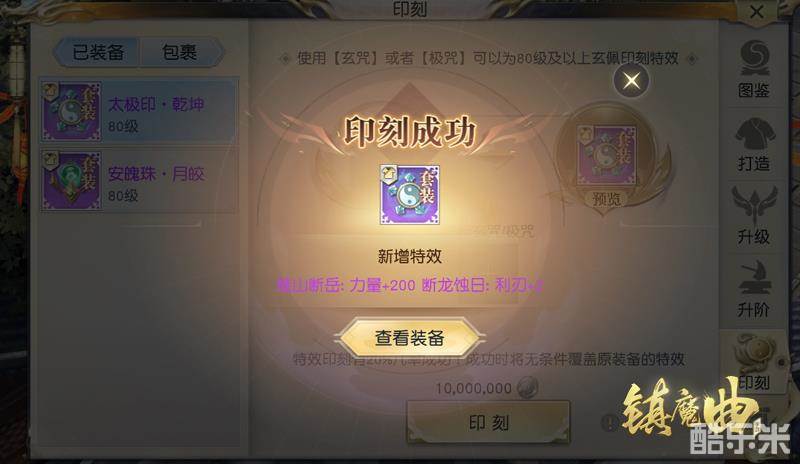Close the 印刻成功 popup
Viewport: 800px width, 464px height.
click(631, 80)
